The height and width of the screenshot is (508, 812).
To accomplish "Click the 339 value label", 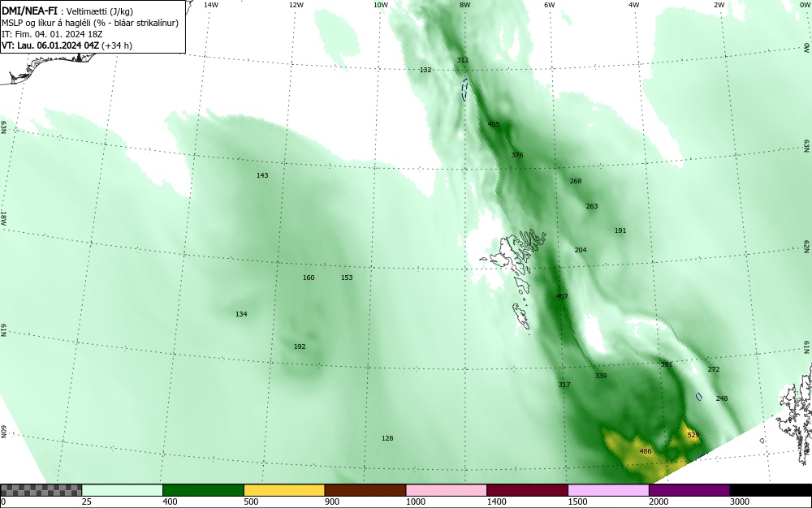I will tap(600, 376).
